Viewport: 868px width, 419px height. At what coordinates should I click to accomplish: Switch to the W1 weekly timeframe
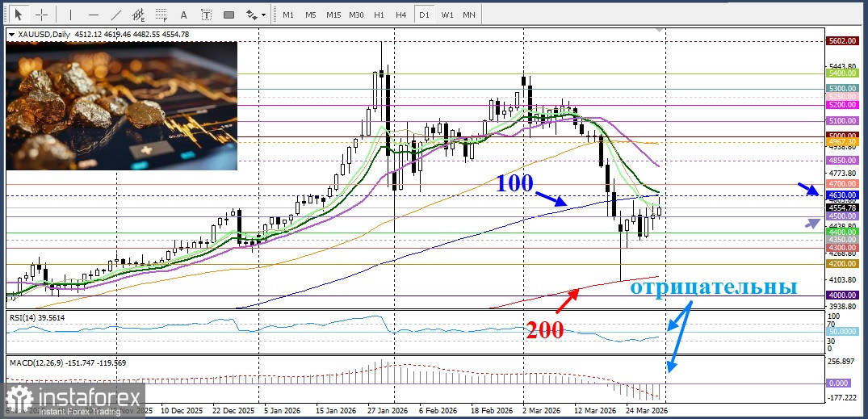[x=447, y=15]
